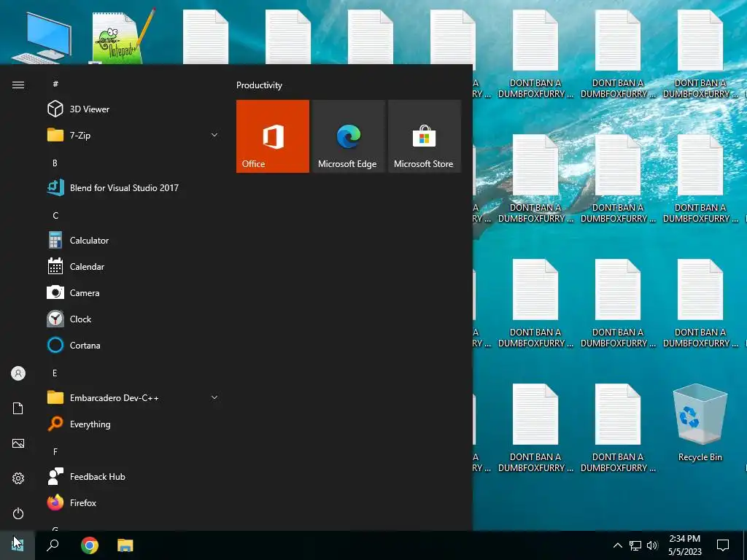The width and height of the screenshot is (747, 560).
Task: Open the 7-Zip folder entry
Action: (x=133, y=135)
